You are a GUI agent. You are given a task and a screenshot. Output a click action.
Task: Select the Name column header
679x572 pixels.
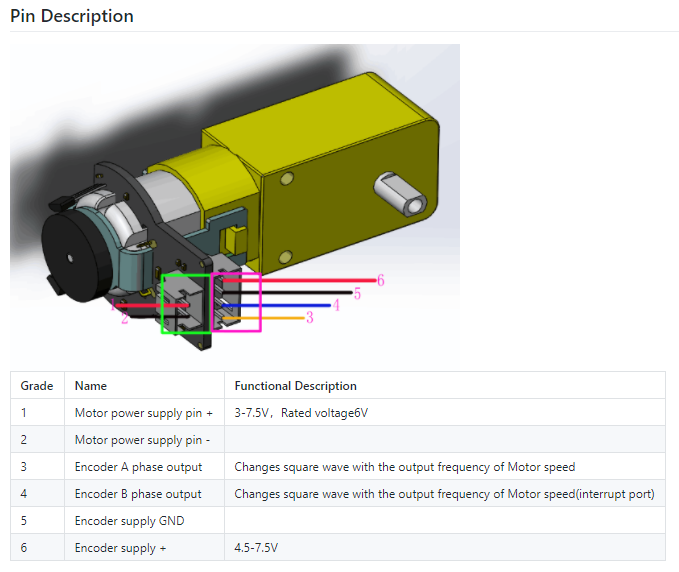(144, 385)
